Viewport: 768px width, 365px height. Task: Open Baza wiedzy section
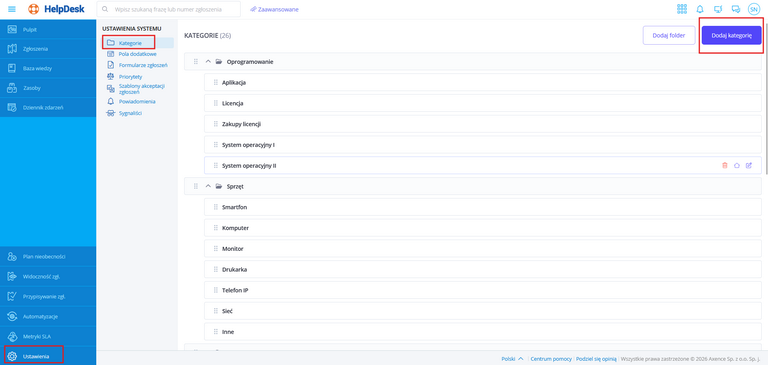pyautogui.click(x=48, y=69)
